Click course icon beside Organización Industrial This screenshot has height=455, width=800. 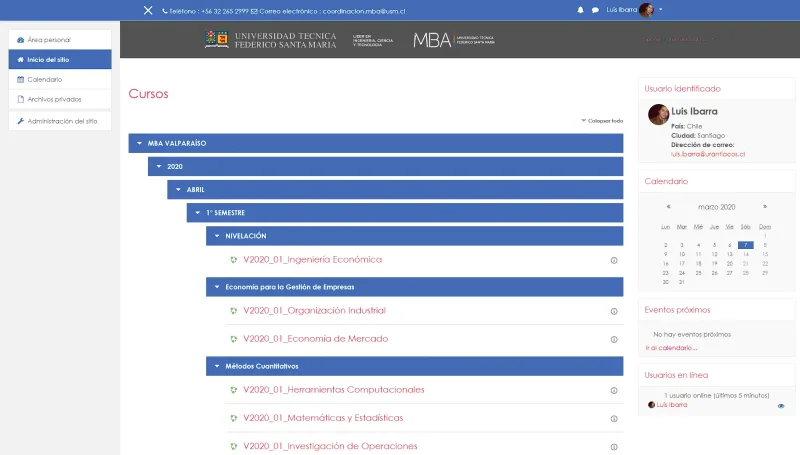pyautogui.click(x=234, y=311)
